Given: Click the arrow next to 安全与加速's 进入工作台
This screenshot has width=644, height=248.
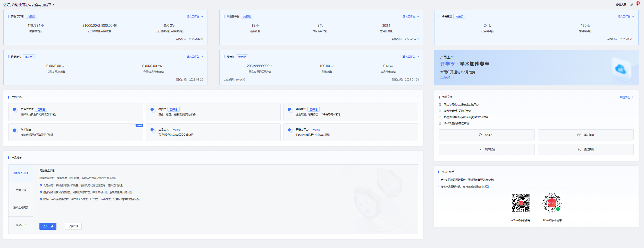Looking at the screenshot, I should (x=202, y=16).
